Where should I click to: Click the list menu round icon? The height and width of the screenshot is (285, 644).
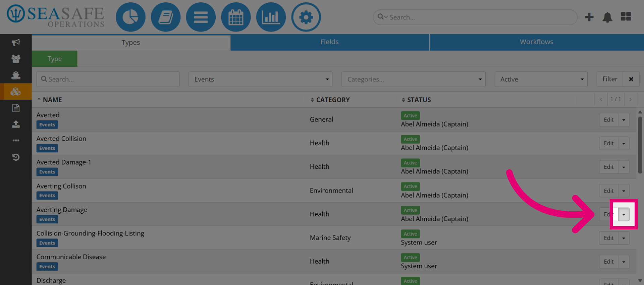[201, 17]
